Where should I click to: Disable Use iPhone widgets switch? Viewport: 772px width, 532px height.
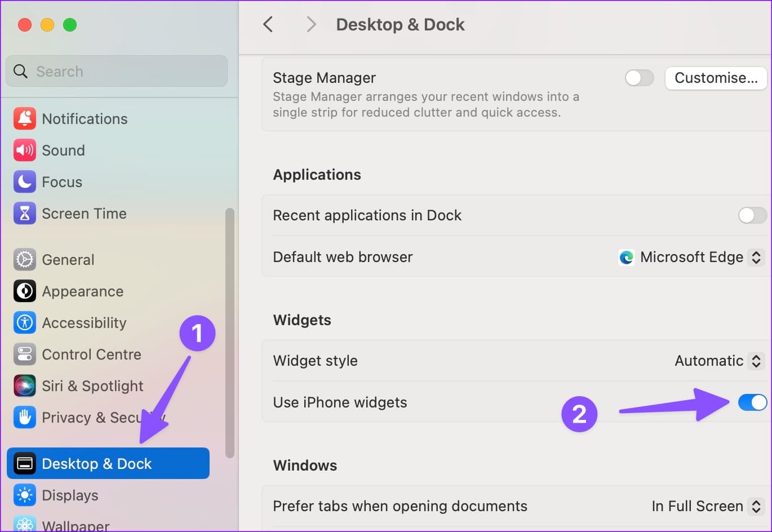[752, 402]
